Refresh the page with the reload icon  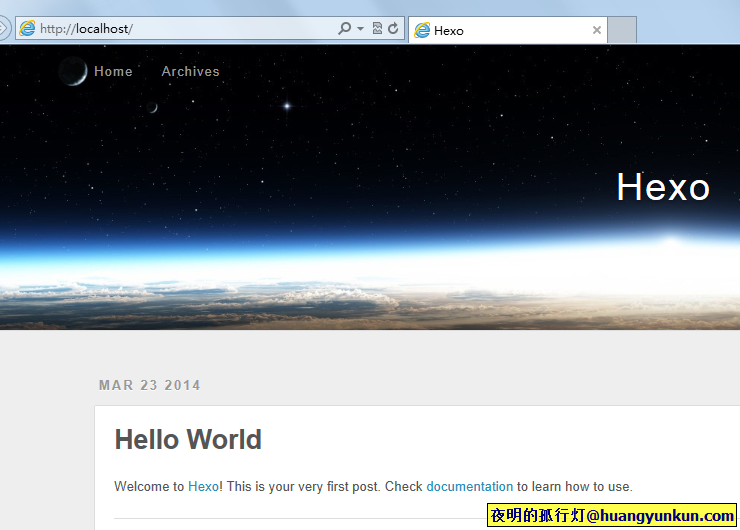click(393, 28)
